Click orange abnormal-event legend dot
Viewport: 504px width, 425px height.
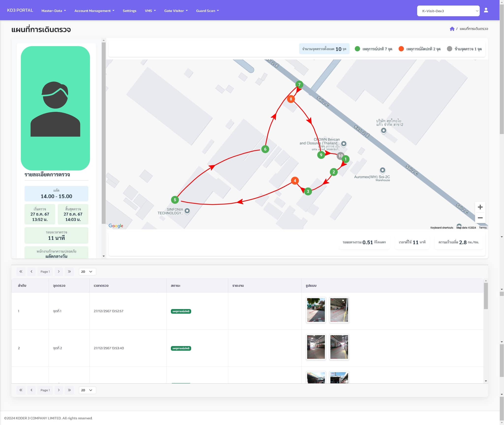point(401,49)
